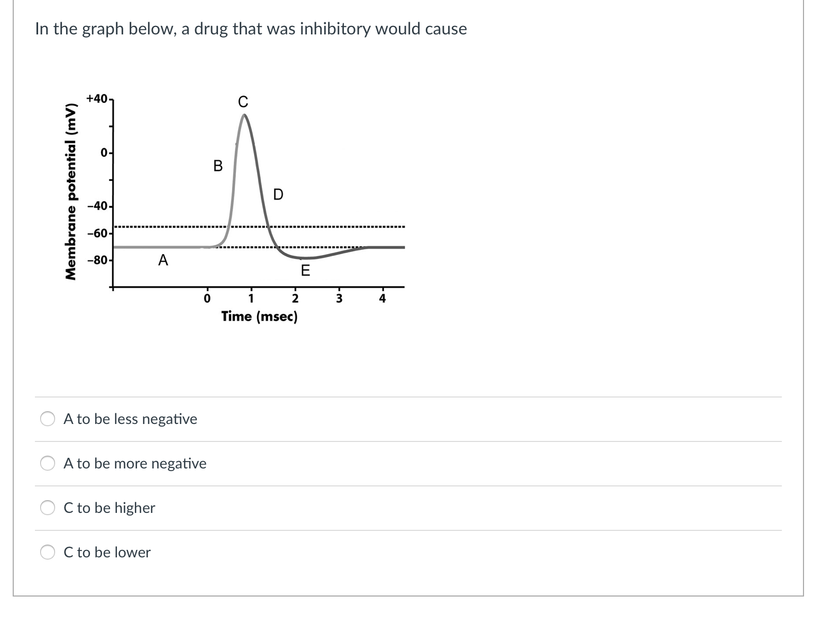Click the "A to be more negative" answer text

click(135, 464)
